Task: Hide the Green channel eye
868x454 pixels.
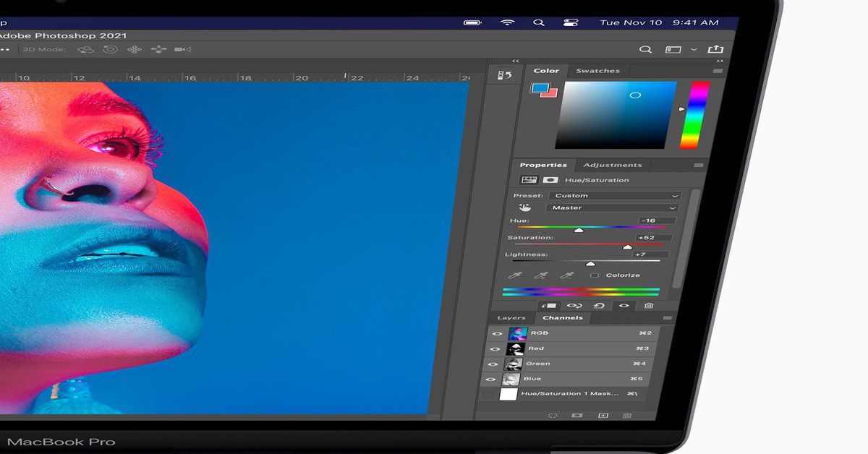Action: tap(493, 364)
